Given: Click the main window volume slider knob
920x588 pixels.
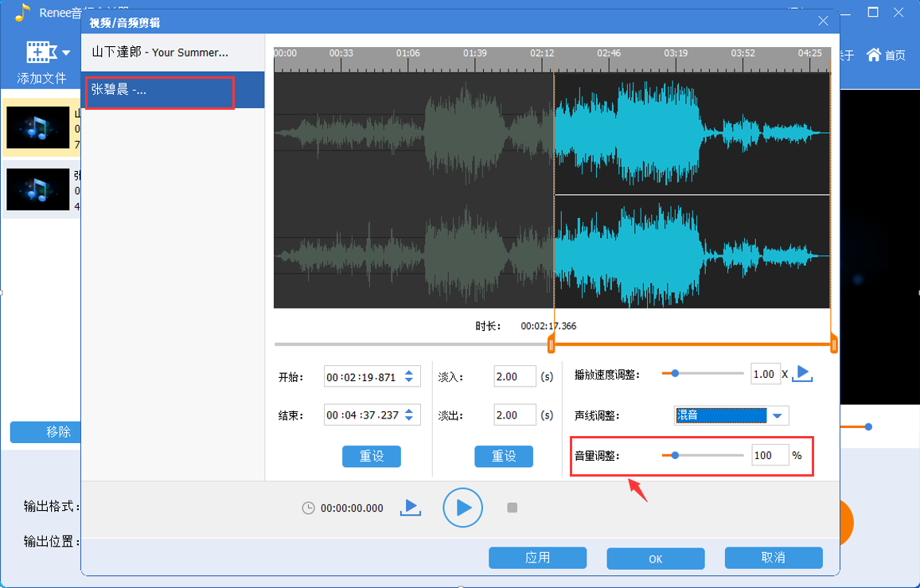Looking at the screenshot, I should click(x=868, y=426).
